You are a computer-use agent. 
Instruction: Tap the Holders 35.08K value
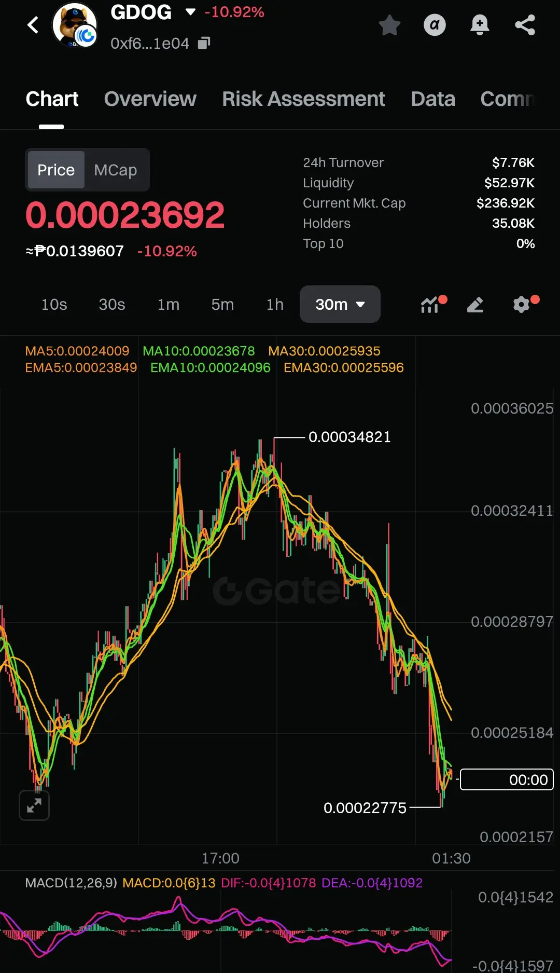click(x=513, y=223)
